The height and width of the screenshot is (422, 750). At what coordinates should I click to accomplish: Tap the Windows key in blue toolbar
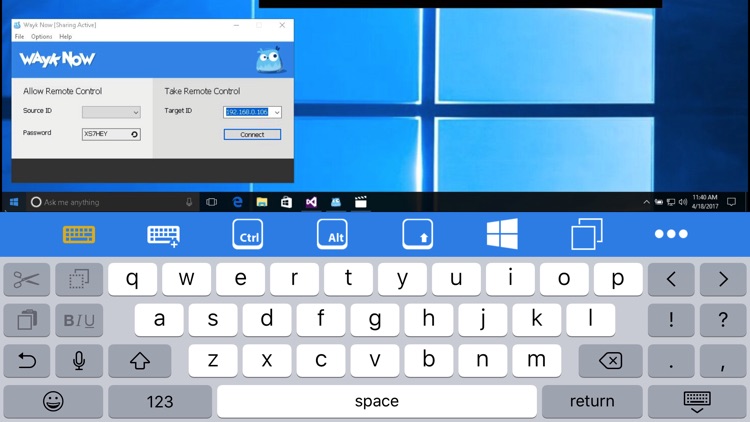[502, 234]
